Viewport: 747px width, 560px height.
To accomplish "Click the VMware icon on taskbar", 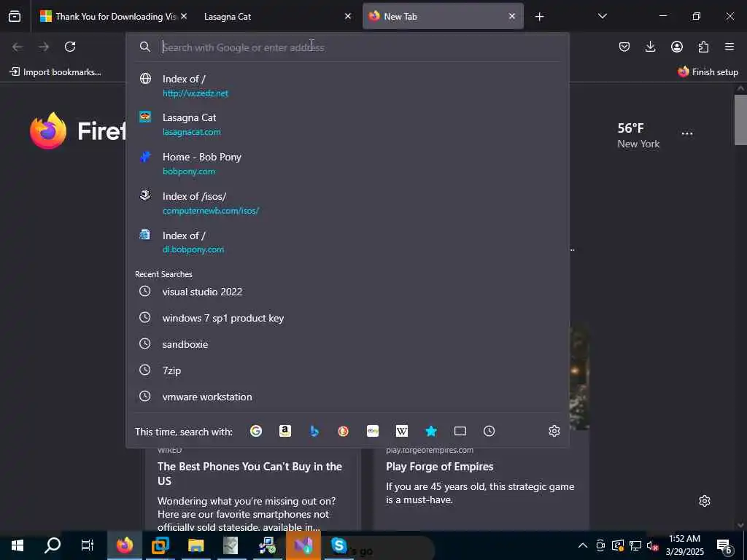I will point(160,545).
